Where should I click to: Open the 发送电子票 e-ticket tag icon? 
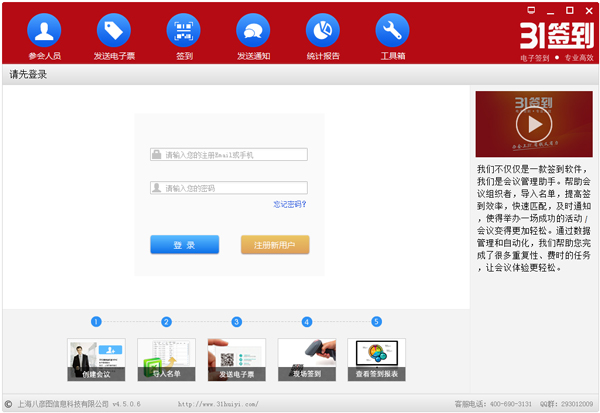[x=114, y=31]
